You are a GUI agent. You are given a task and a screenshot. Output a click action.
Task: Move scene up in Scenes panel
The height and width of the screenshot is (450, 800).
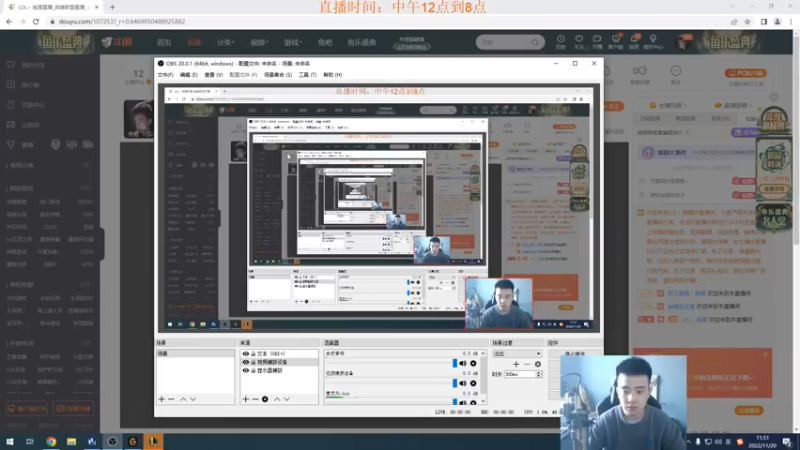[x=183, y=399]
